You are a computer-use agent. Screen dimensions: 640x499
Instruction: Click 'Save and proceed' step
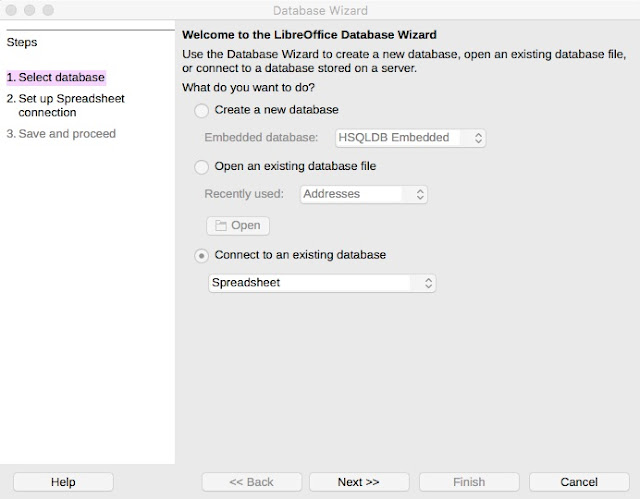pyautogui.click(x=61, y=134)
